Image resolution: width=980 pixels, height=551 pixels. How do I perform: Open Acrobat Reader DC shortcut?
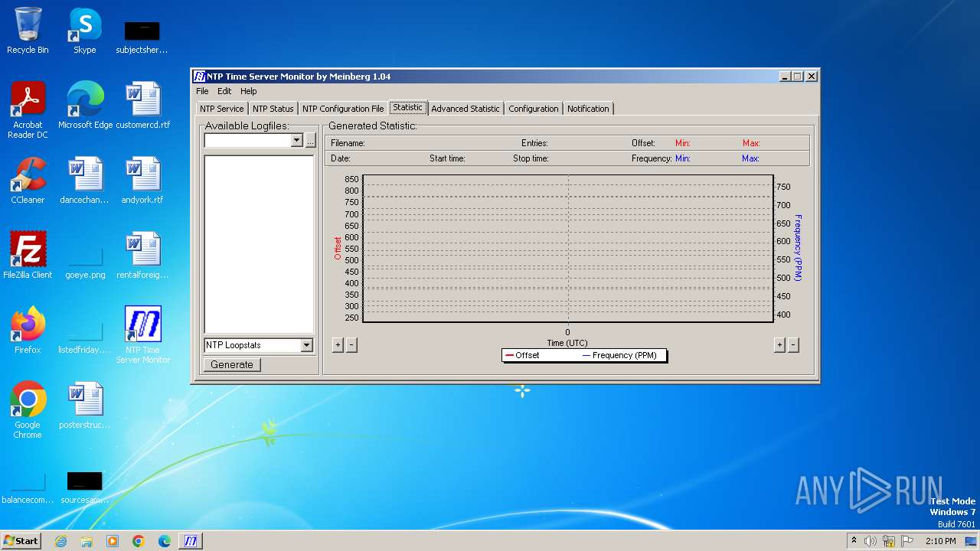pyautogui.click(x=28, y=110)
